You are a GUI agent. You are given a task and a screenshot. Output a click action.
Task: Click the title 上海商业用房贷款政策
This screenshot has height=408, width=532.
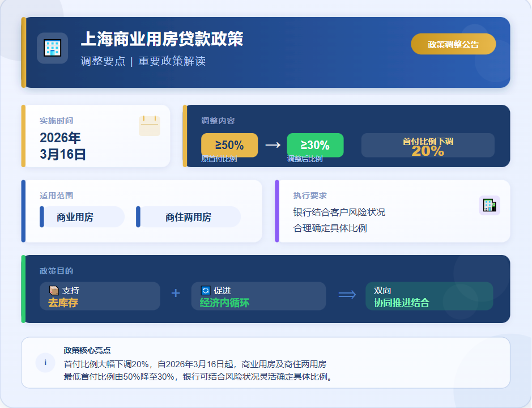click(x=162, y=39)
